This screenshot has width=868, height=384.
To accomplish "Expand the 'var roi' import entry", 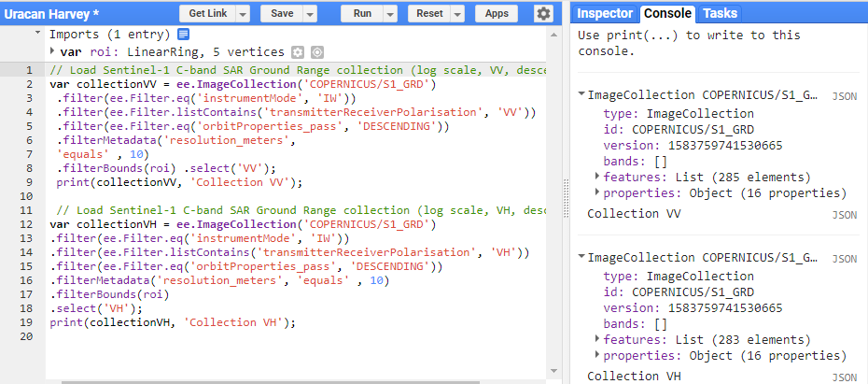I will click(x=52, y=51).
